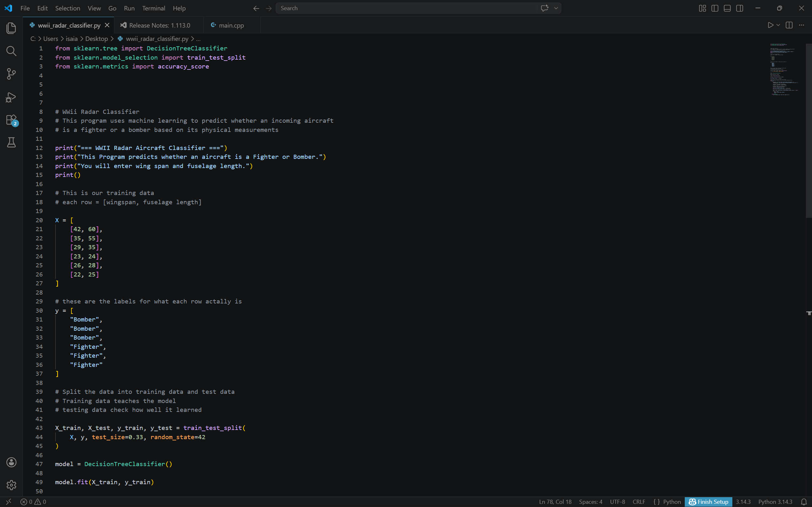Open the Explorer view
812x507 pixels.
click(11, 28)
